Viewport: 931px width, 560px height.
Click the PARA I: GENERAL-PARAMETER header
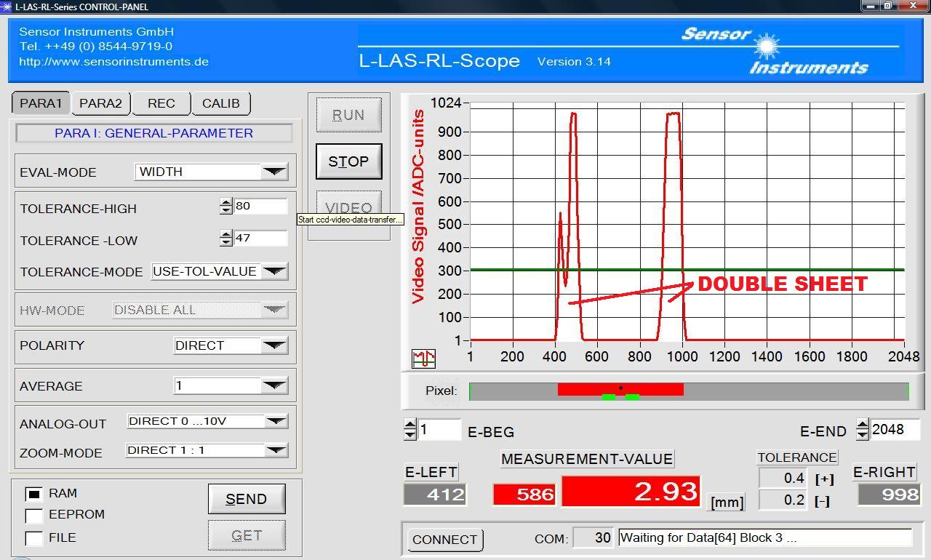tap(154, 133)
